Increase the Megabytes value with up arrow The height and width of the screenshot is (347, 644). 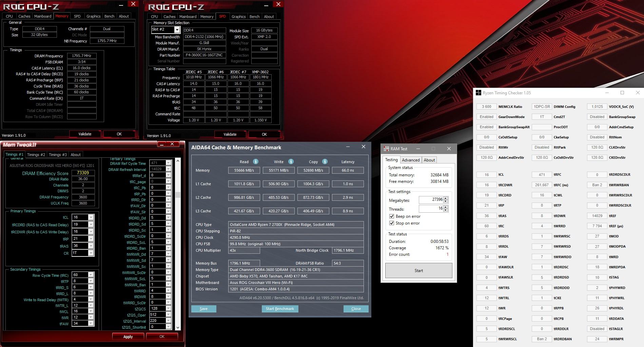point(446,198)
